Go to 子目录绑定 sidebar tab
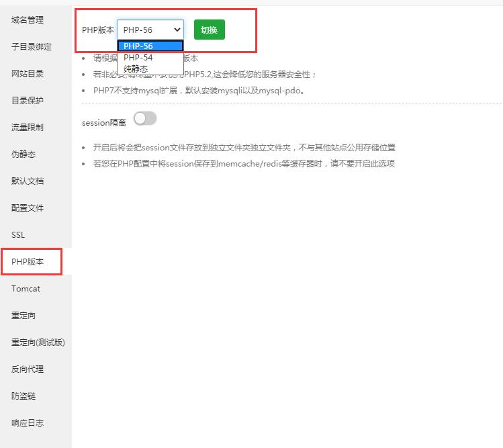Image resolution: width=503 pixels, height=448 pixels. click(32, 47)
